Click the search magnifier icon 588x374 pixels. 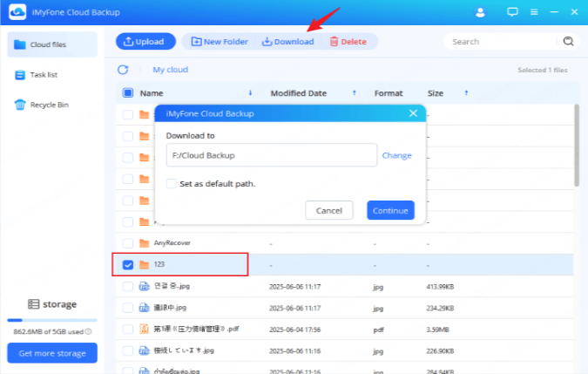click(x=569, y=41)
